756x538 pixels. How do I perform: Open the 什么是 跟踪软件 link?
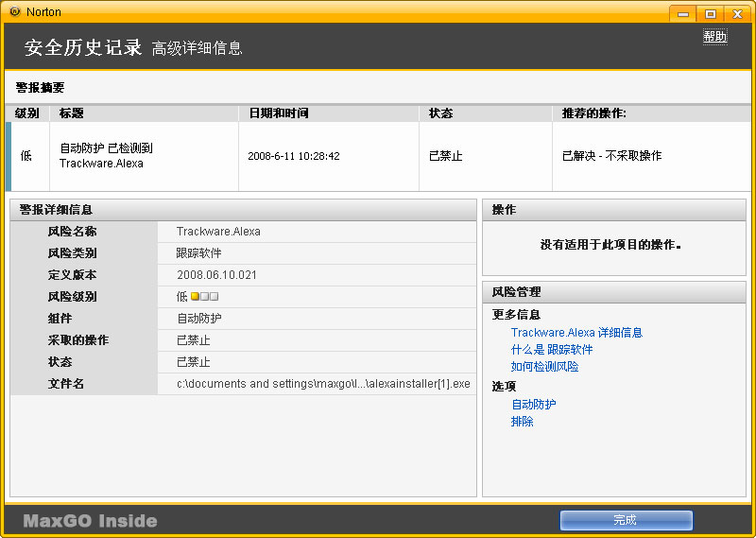(x=552, y=349)
